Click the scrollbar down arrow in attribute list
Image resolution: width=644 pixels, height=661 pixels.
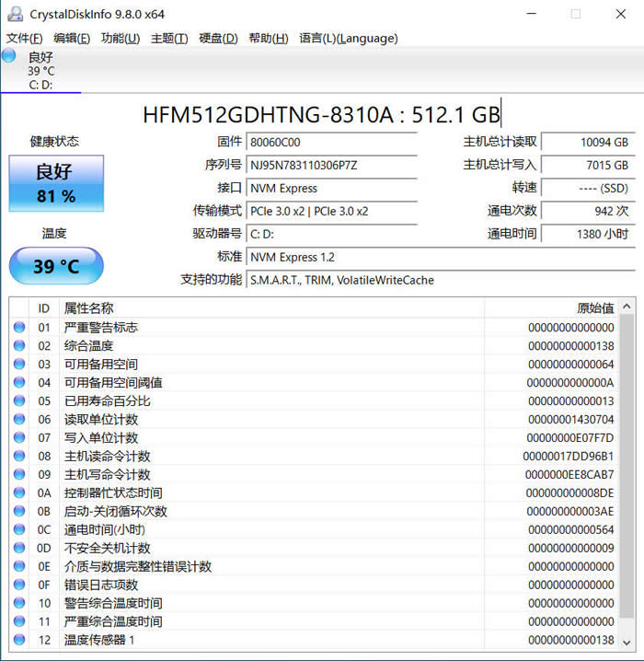627,641
